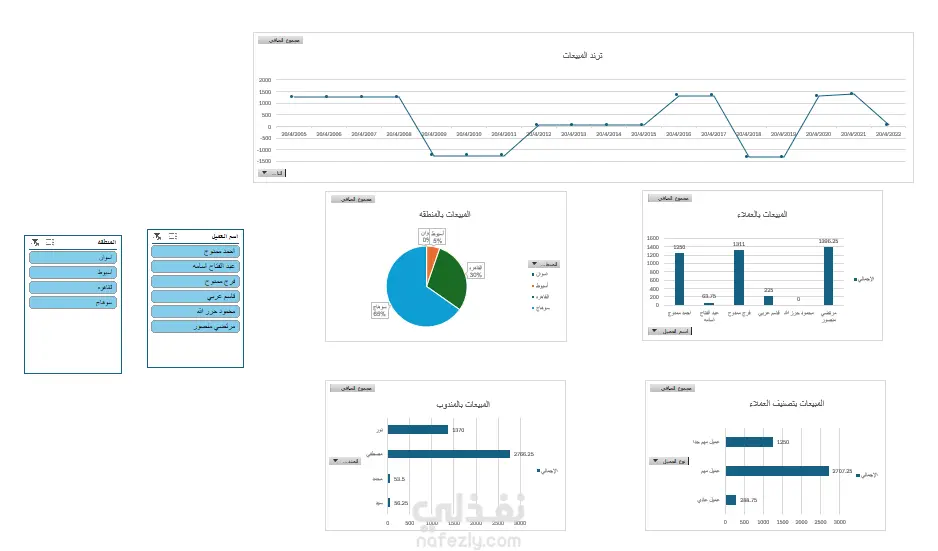This screenshot has width=938, height=551.
Task: Select the bar labeled 2707.25 in classification chart
Action: click(x=777, y=471)
